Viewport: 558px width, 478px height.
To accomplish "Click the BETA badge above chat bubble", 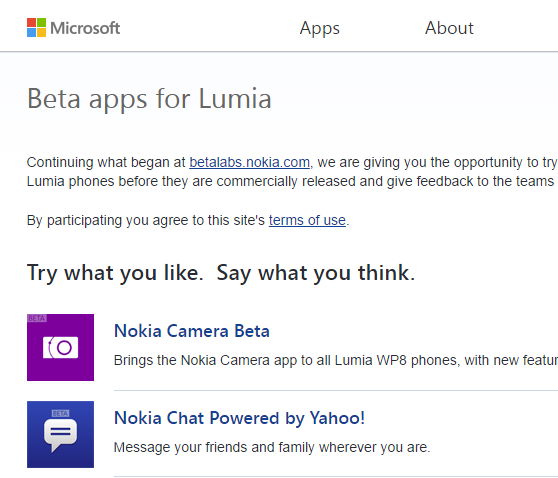I will pos(60,413).
